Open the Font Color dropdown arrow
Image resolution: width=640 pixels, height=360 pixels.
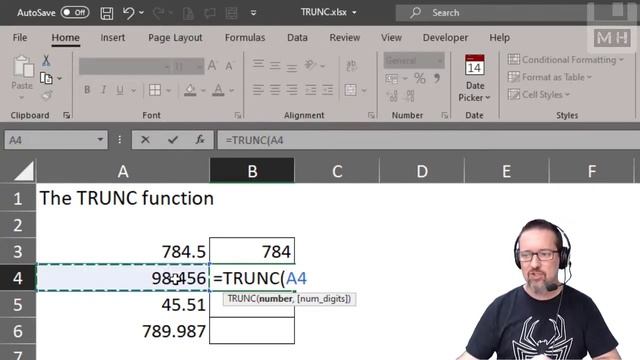pos(231,90)
